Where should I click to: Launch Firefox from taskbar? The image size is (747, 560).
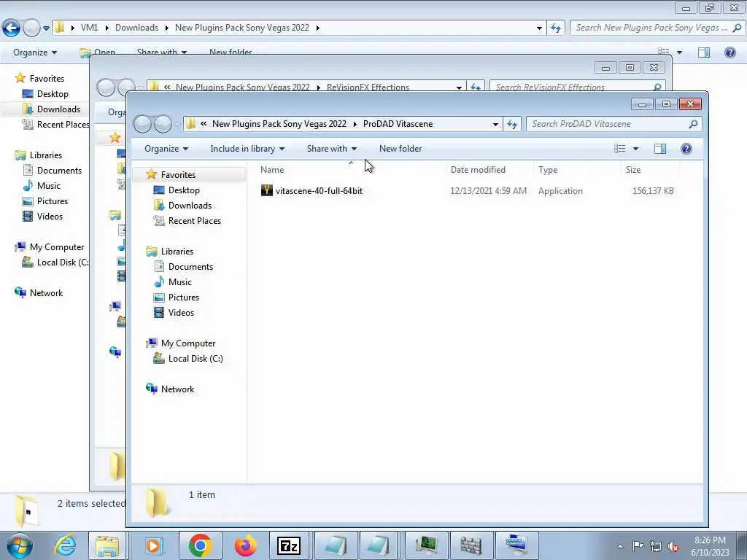(245, 545)
